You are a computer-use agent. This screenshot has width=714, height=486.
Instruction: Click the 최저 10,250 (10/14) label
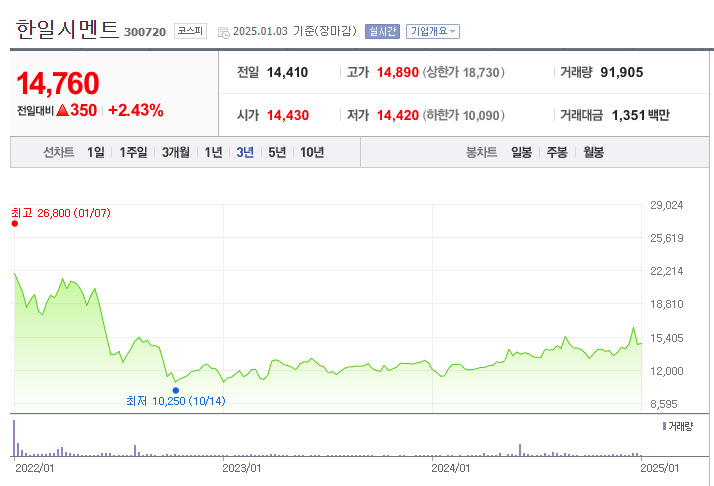(176, 401)
